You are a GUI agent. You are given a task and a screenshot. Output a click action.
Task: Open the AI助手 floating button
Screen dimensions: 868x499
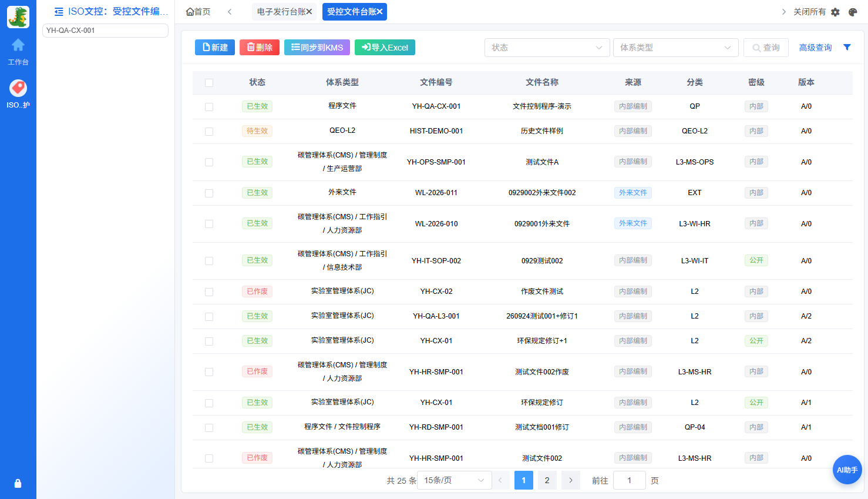tap(847, 470)
